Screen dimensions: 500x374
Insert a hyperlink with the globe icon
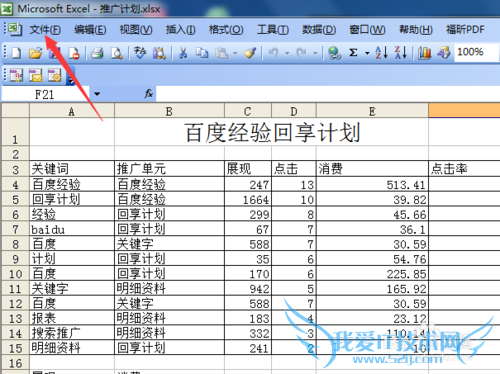click(334, 53)
